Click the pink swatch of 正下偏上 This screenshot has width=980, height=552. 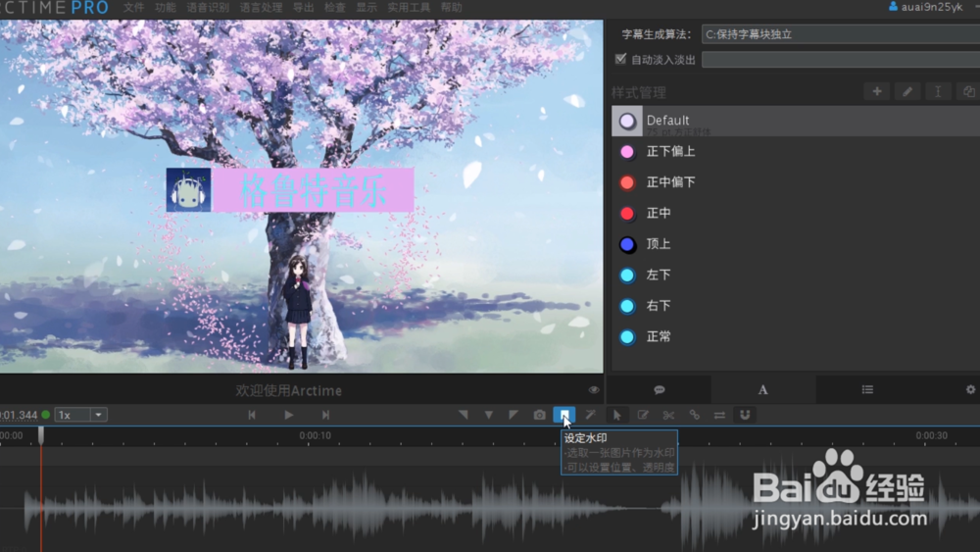pyautogui.click(x=627, y=152)
